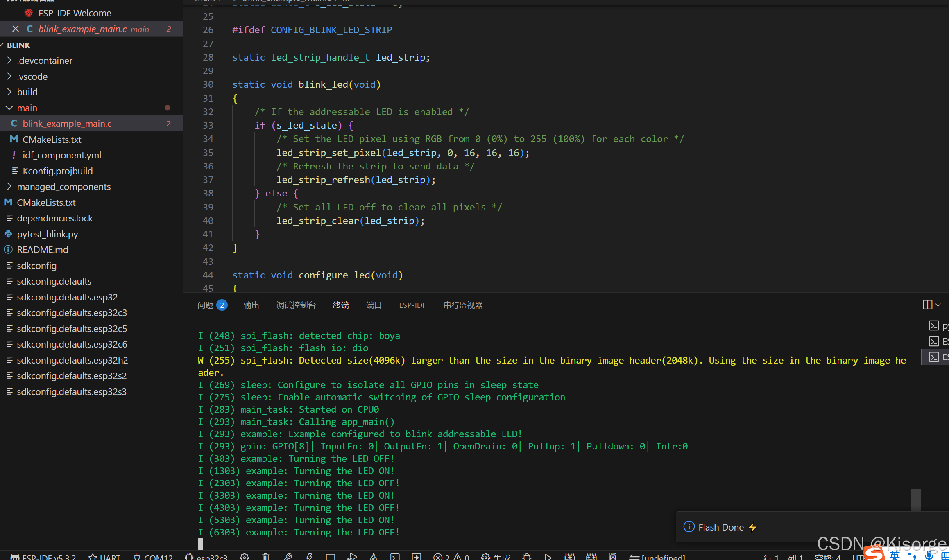Open sdkconfig.defaults.esp32h2 file
Image resolution: width=949 pixels, height=560 pixels.
[72, 360]
